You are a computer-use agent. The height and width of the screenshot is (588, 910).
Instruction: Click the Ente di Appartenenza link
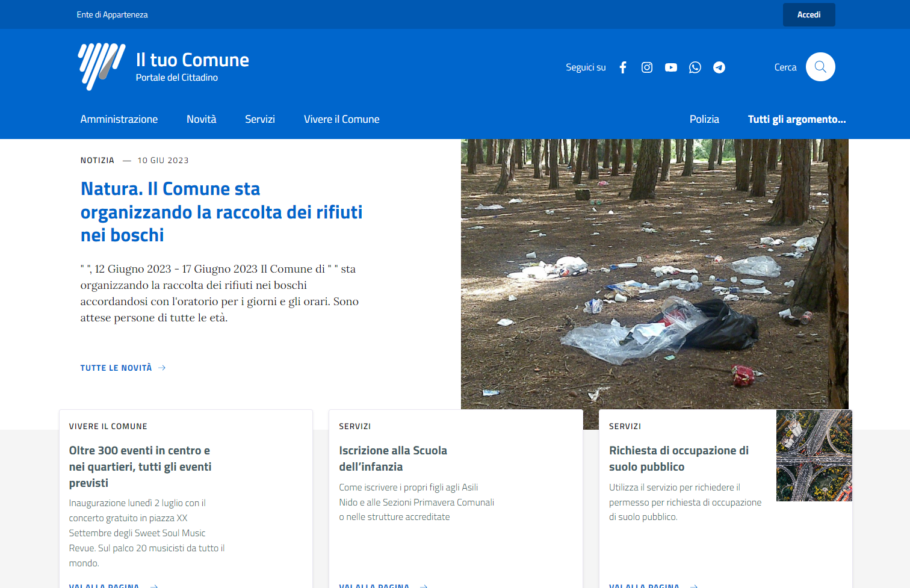[x=112, y=14]
